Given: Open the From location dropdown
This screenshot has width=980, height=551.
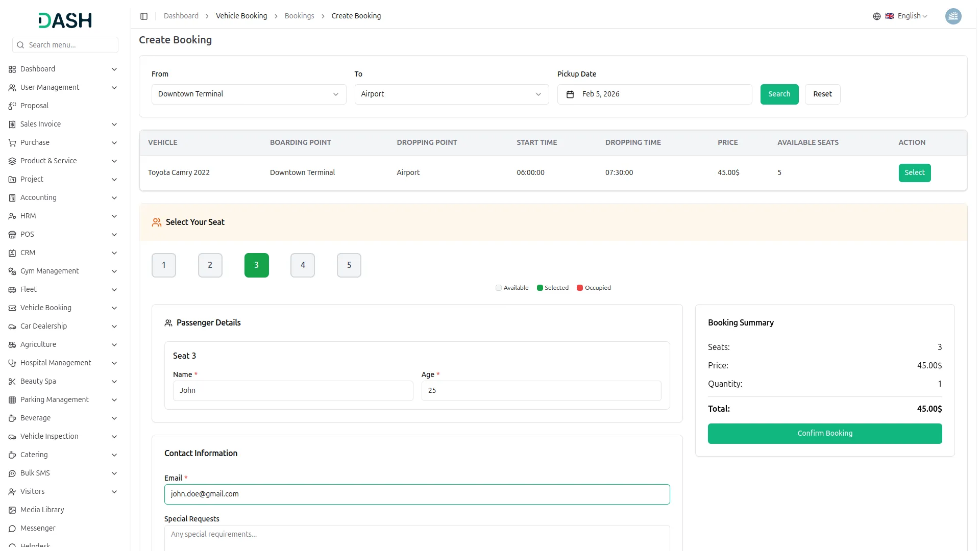Looking at the screenshot, I should click(x=249, y=94).
